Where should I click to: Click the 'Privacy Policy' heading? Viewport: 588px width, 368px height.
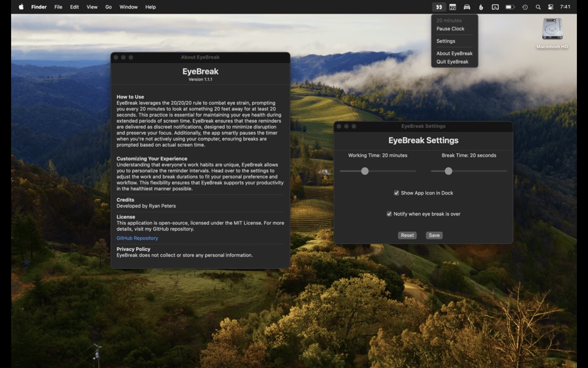click(x=133, y=249)
